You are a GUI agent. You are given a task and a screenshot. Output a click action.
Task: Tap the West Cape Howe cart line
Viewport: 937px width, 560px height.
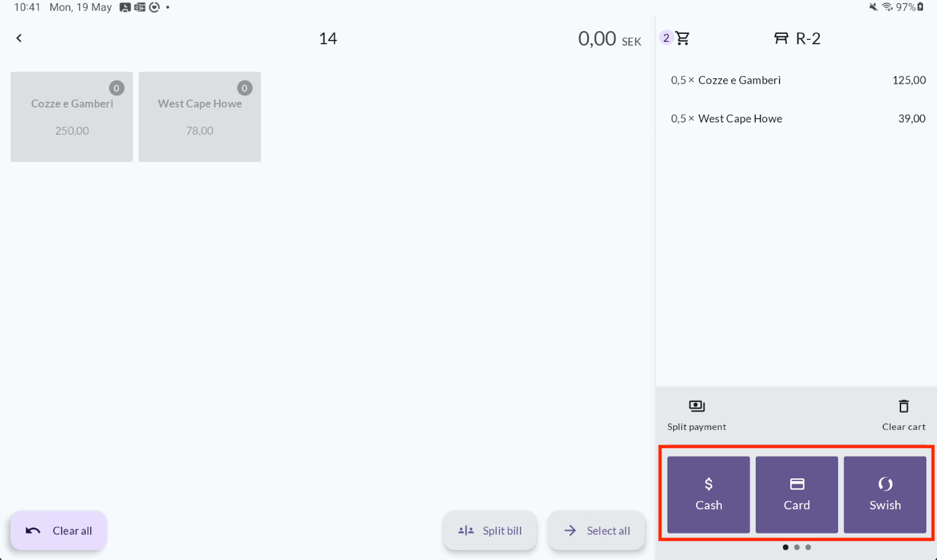coord(797,119)
